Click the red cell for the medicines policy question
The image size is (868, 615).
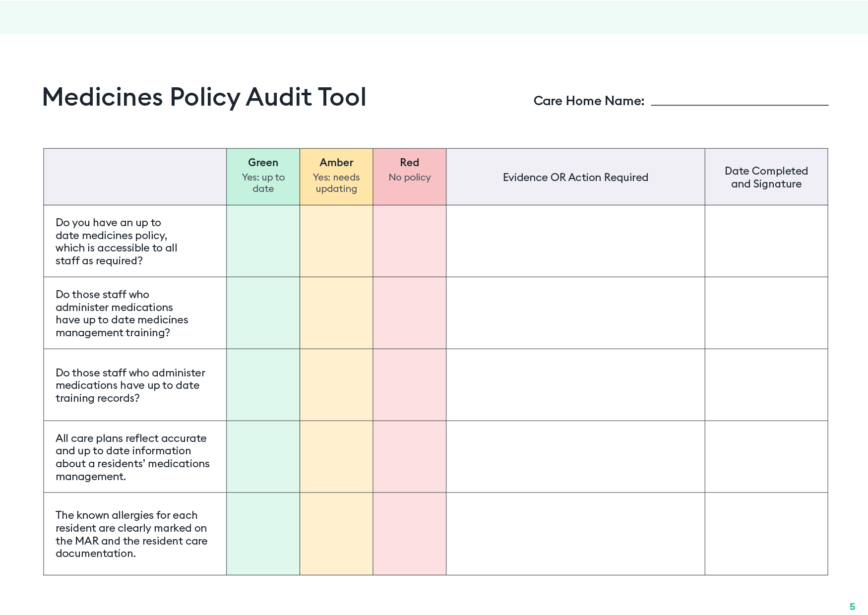(x=409, y=241)
